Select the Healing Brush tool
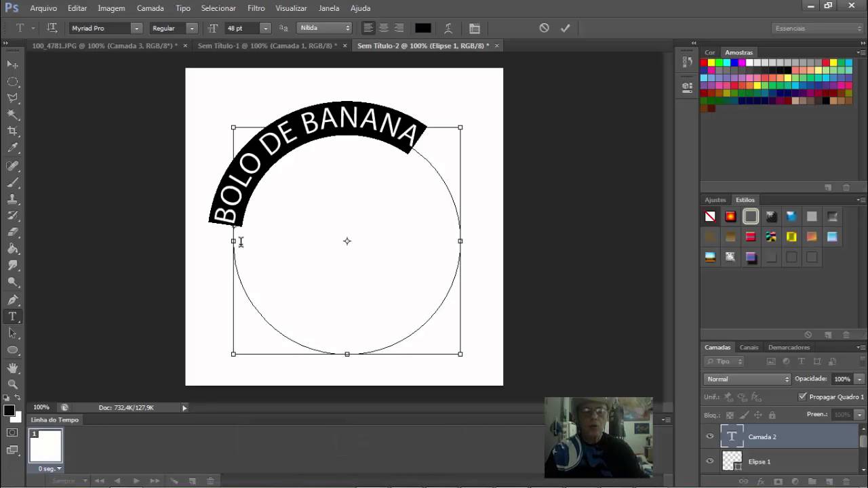 click(x=12, y=166)
